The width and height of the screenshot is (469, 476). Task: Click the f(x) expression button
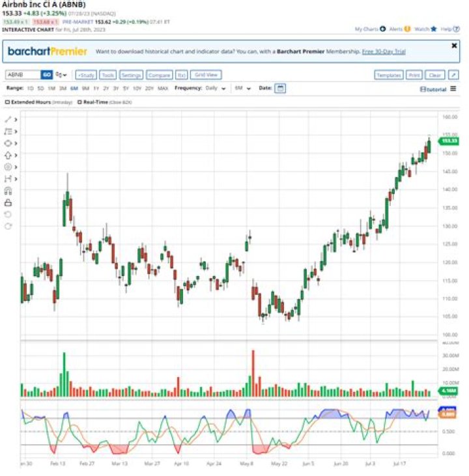[x=182, y=75]
